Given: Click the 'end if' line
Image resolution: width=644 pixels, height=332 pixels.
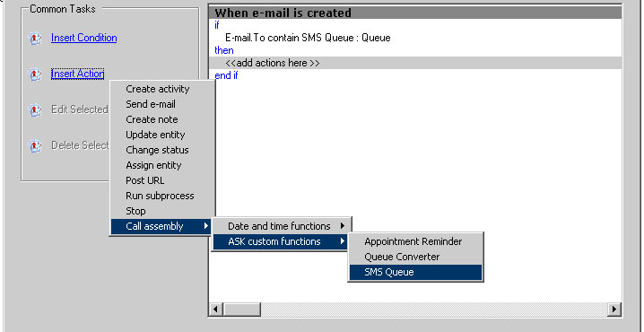Looking at the screenshot, I should (x=226, y=75).
